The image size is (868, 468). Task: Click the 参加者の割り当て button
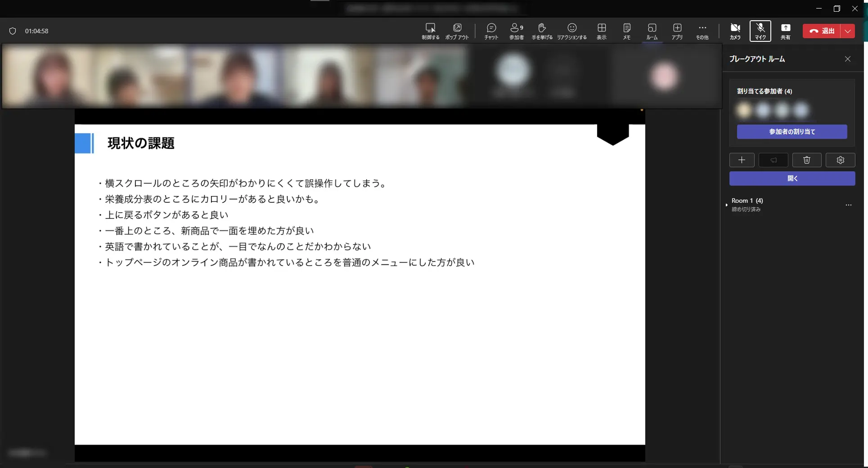coord(792,132)
